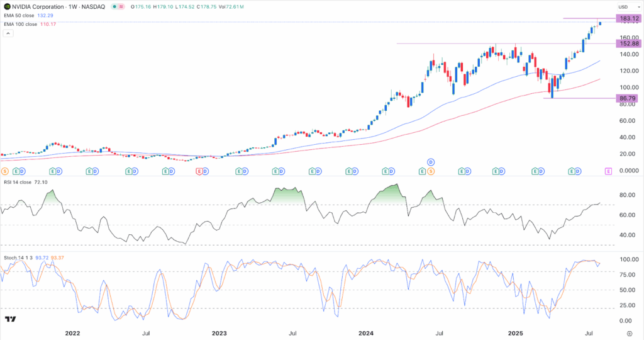Select the NVIDIA Corporation 1W NASDAQ title
The image size is (644, 340).
point(58,6)
